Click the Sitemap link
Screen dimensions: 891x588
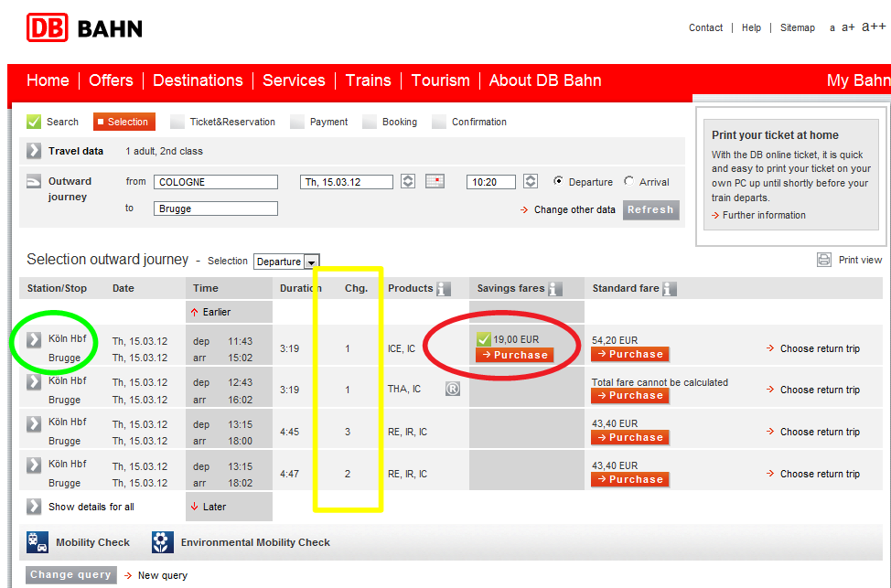coord(798,27)
